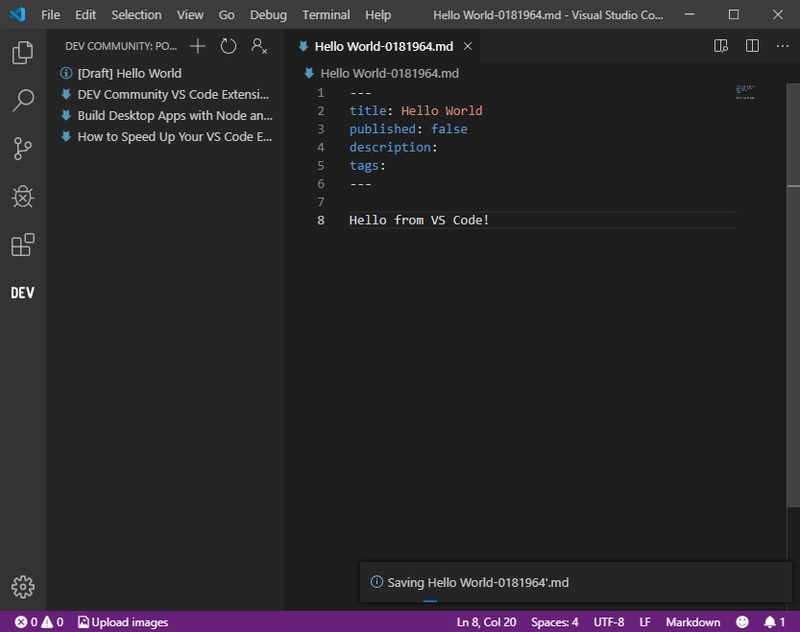Go to line via Ln 8, Col 20
The width and height of the screenshot is (800, 632).
(486, 622)
